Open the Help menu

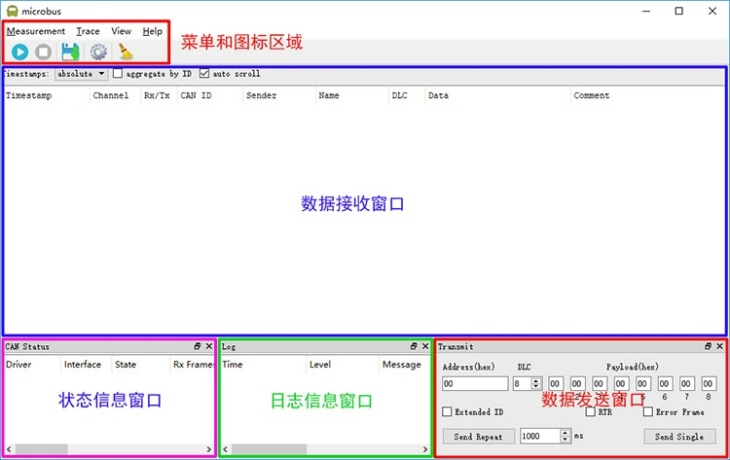152,31
